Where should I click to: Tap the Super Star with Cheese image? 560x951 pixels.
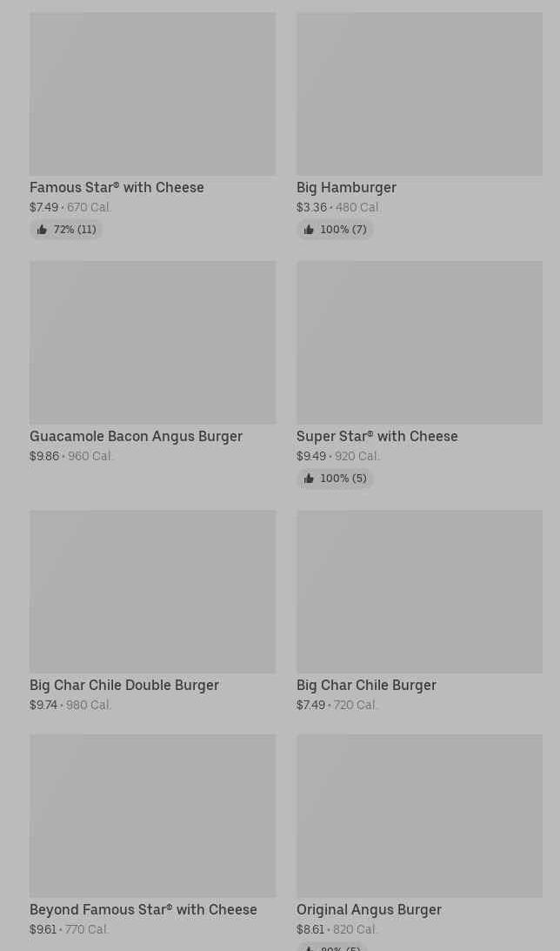(419, 343)
